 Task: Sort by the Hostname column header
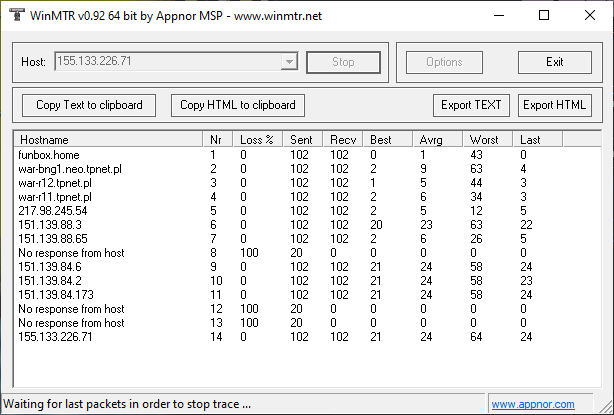point(108,140)
